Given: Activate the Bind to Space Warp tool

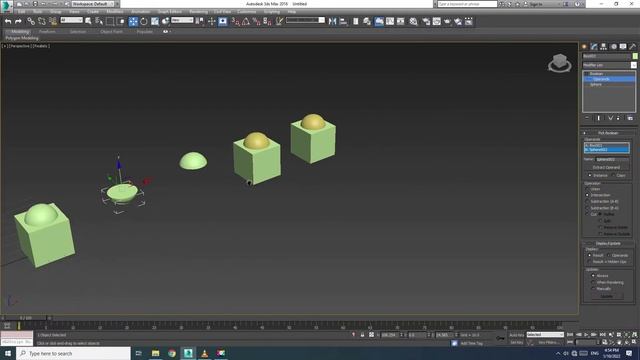Looking at the screenshot, I should 53,22.
